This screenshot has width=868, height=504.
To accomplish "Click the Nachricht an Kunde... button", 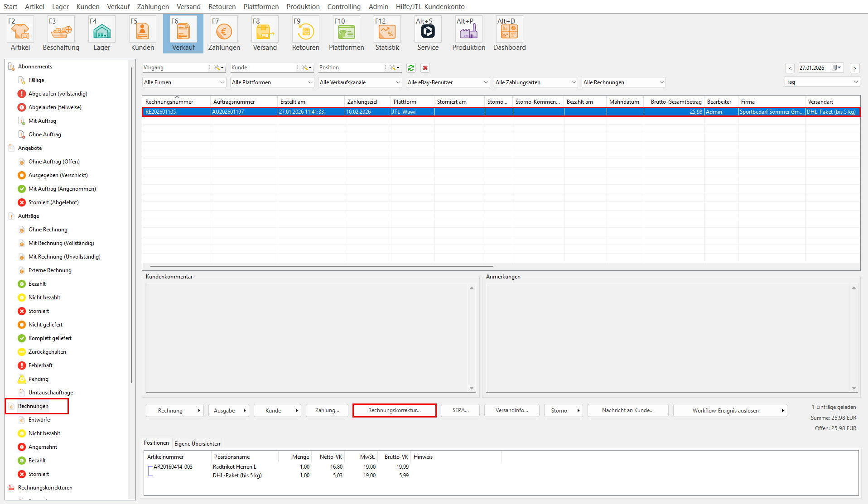I will pos(627,410).
